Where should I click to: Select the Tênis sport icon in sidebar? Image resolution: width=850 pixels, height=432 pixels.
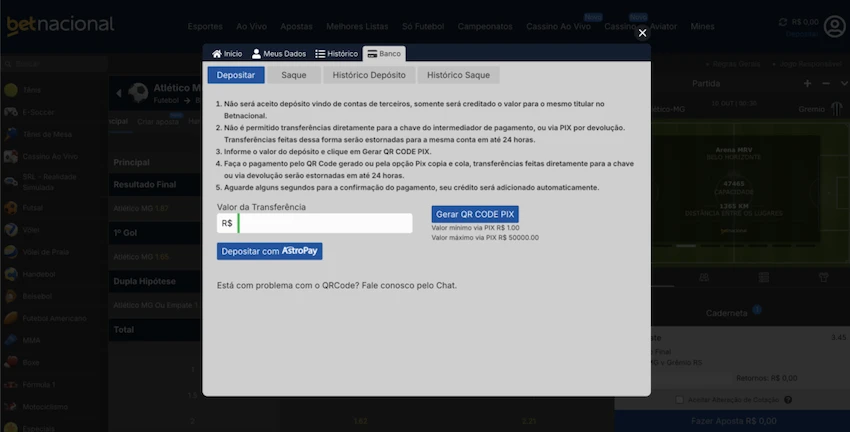pos(11,90)
